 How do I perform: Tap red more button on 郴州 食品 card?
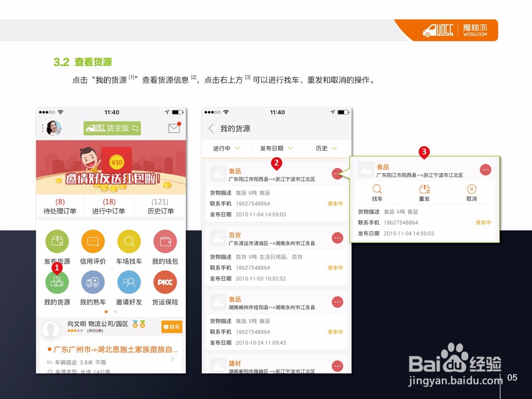(337, 302)
